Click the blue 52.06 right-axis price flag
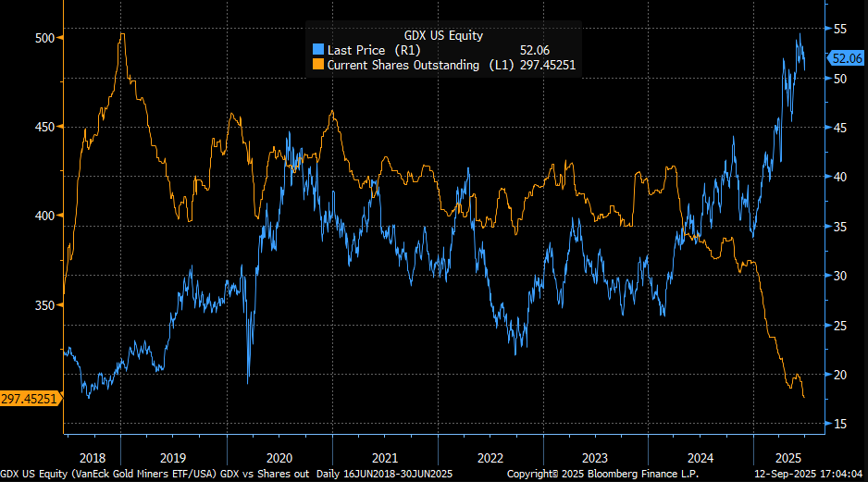 (846, 57)
